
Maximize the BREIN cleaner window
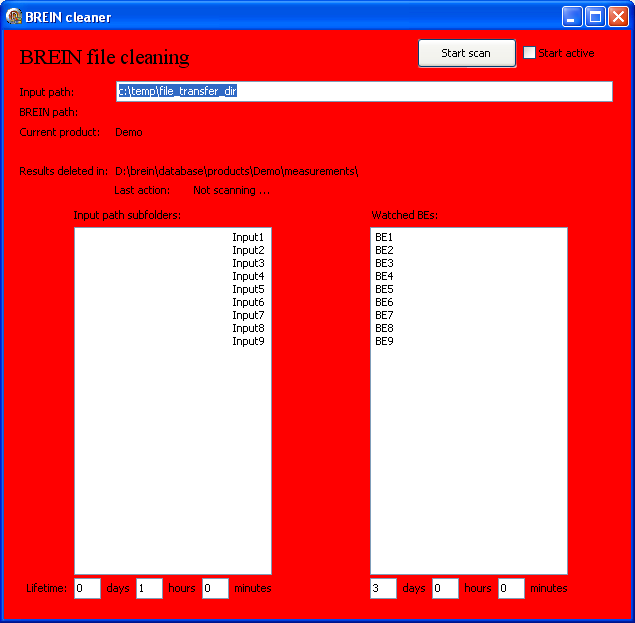coord(595,16)
